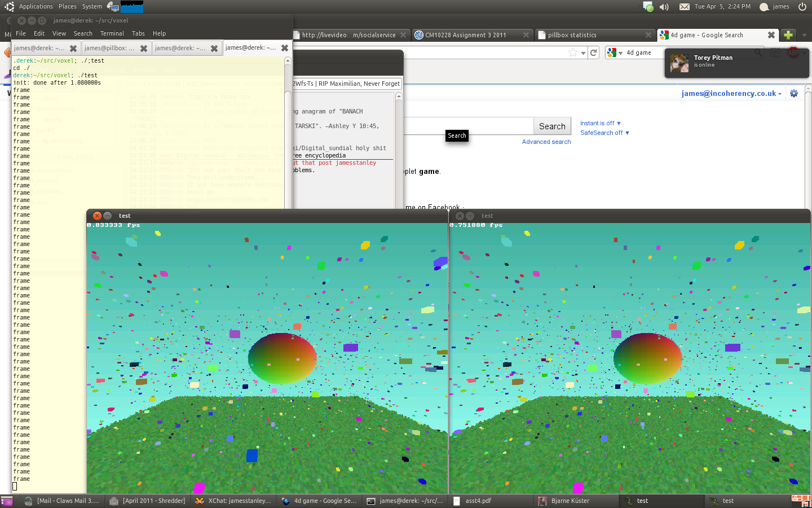Bookmark page with the star icon
812x508 pixels.
click(573, 52)
